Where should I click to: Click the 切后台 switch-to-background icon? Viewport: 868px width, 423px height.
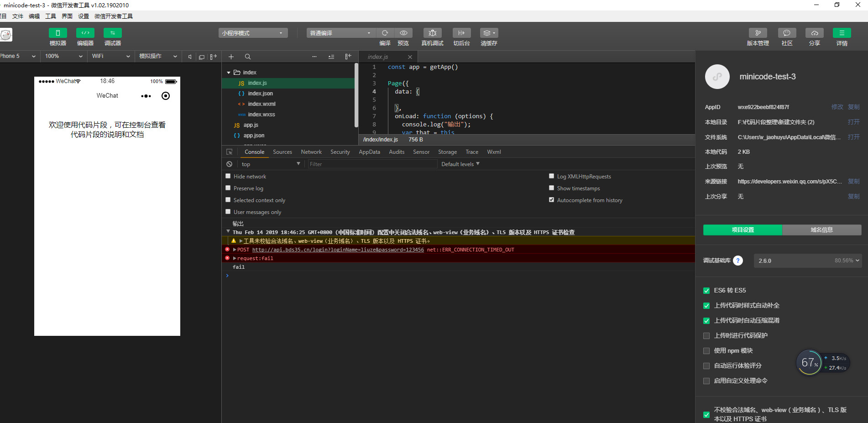(462, 33)
